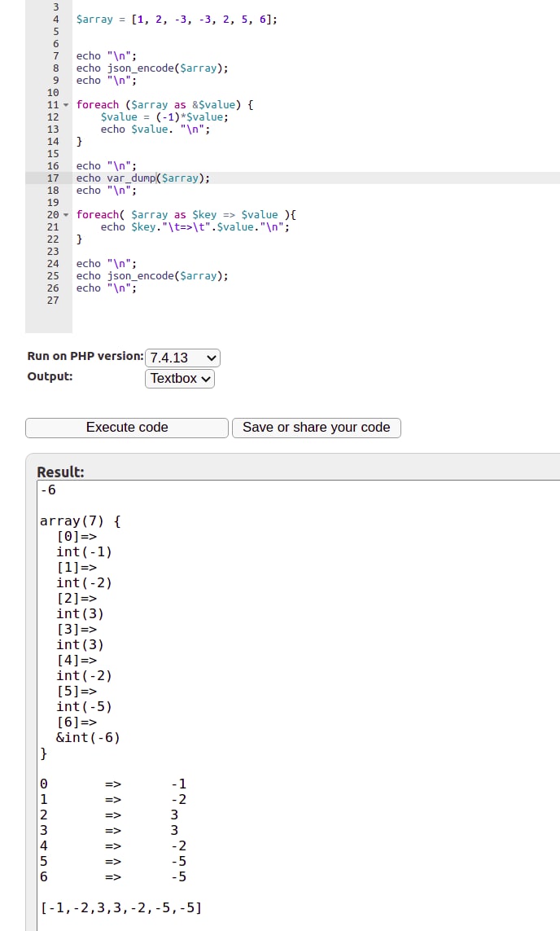
Task: Click the $array definition on line 4
Action: [177, 20]
